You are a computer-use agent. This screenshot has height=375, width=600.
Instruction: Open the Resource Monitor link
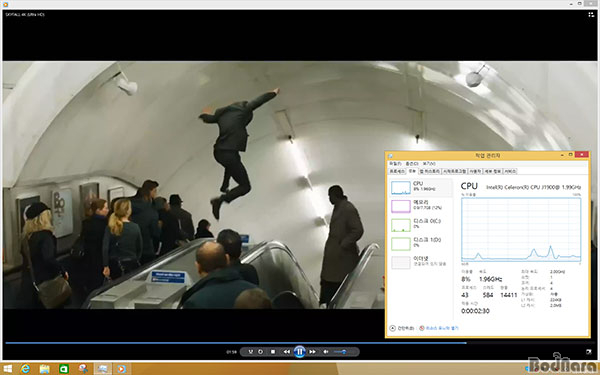[439, 328]
